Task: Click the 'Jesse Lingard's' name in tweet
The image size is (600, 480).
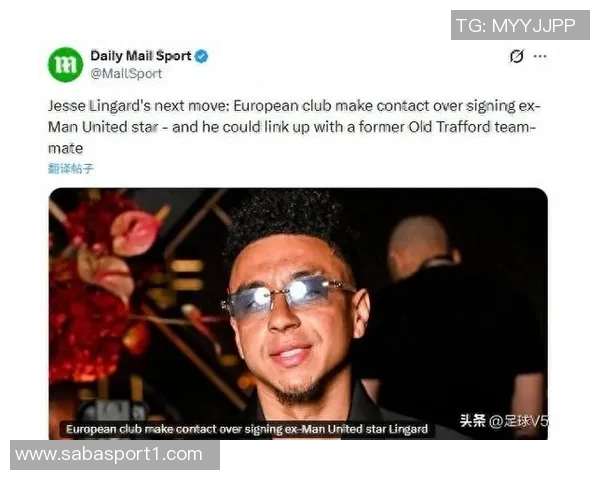Action: (x=99, y=106)
